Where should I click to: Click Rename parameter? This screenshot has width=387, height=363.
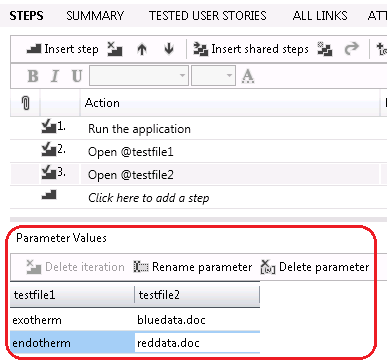[x=193, y=267]
